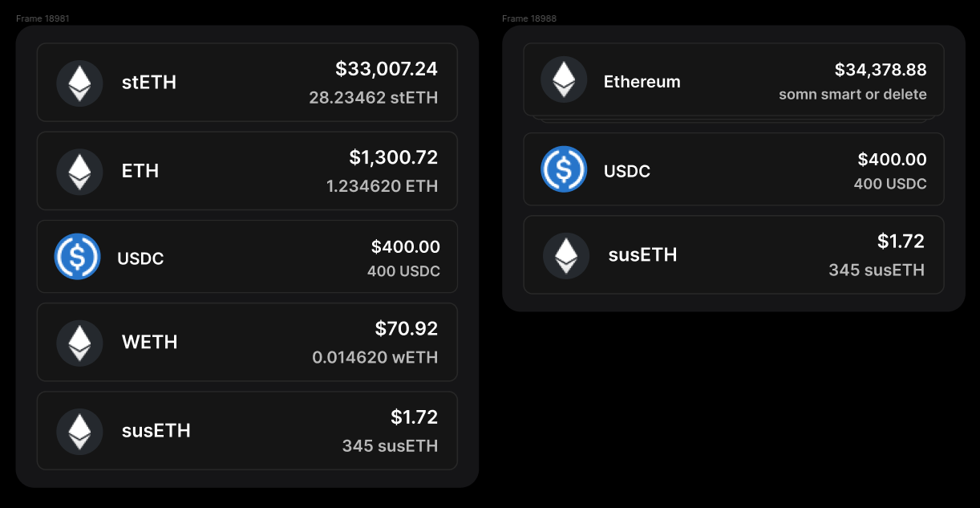Screen dimensions: 980x508
Task: Select the 400 USDC amount in Frame 18988
Action: (890, 184)
